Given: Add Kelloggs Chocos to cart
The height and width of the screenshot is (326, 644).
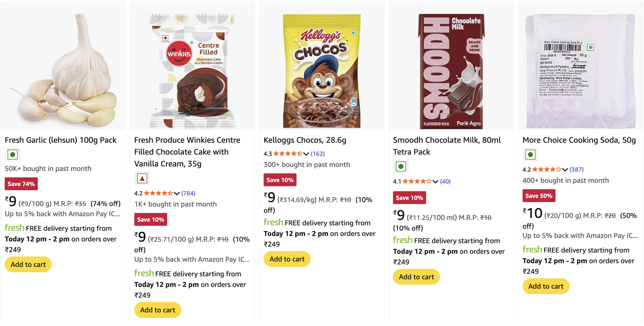Looking at the screenshot, I should pyautogui.click(x=287, y=259).
